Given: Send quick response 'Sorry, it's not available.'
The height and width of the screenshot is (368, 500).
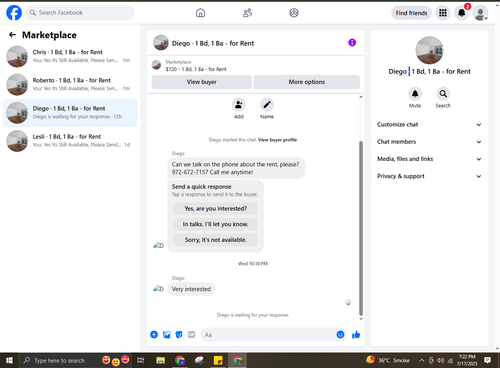Looking at the screenshot, I should point(216,240).
